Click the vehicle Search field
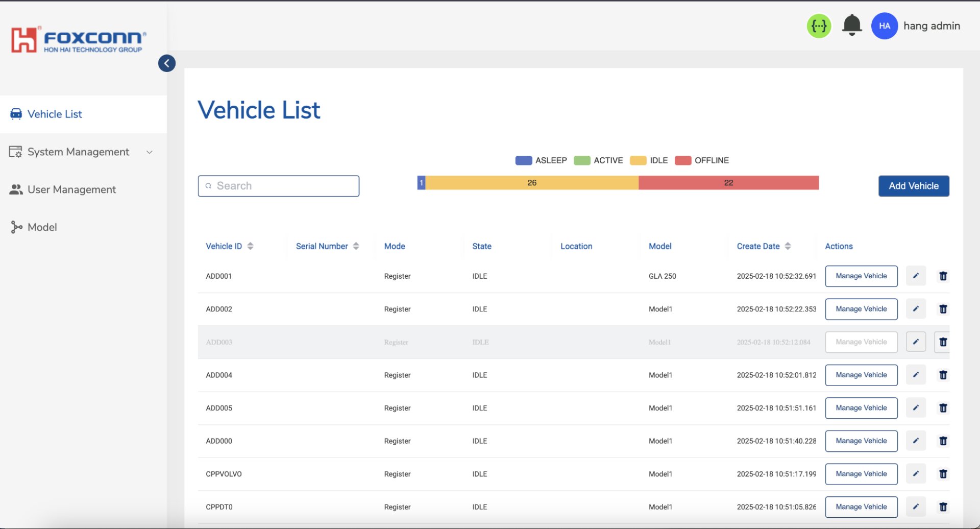 279,186
